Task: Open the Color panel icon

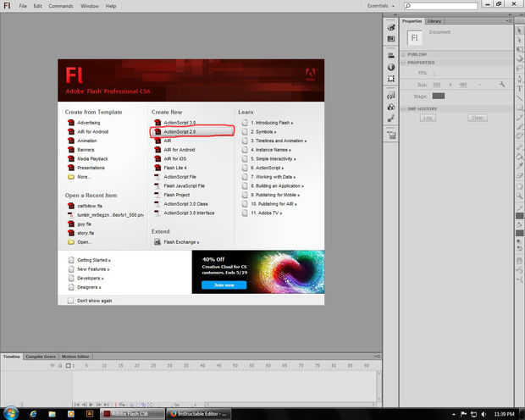Action: (x=390, y=27)
